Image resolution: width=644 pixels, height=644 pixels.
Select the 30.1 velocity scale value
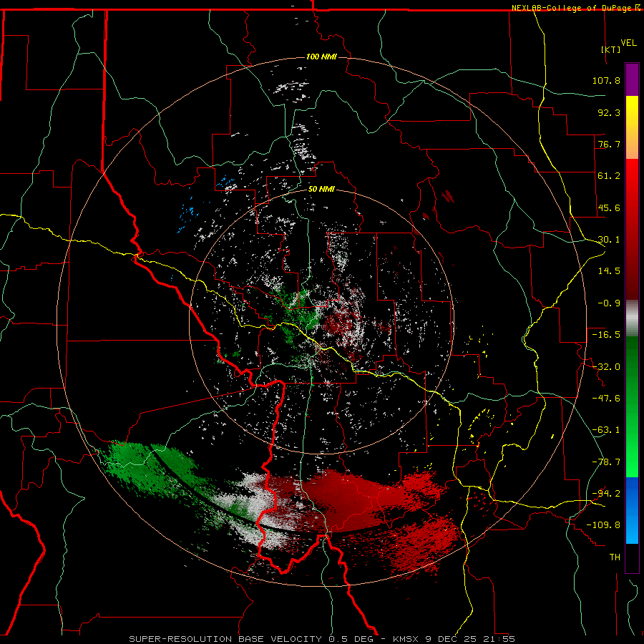coord(609,240)
